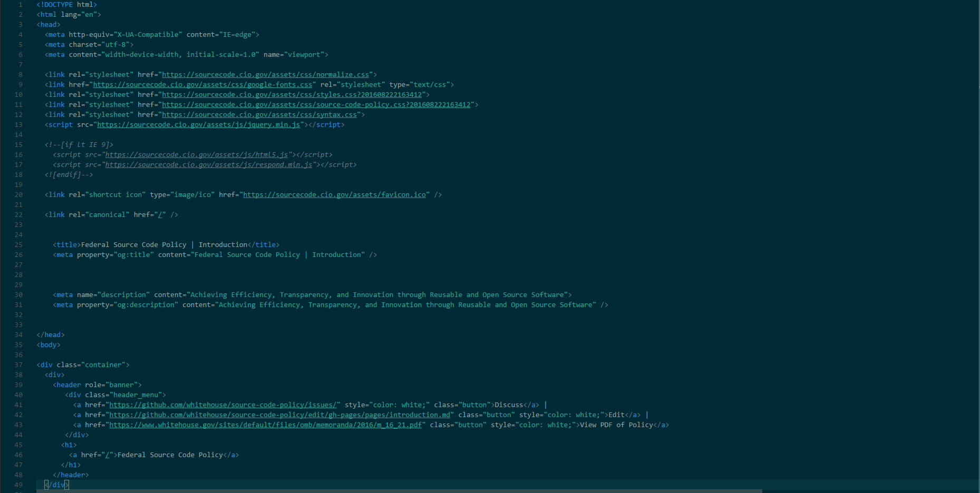Click the closing </div> on line 49

click(57, 485)
